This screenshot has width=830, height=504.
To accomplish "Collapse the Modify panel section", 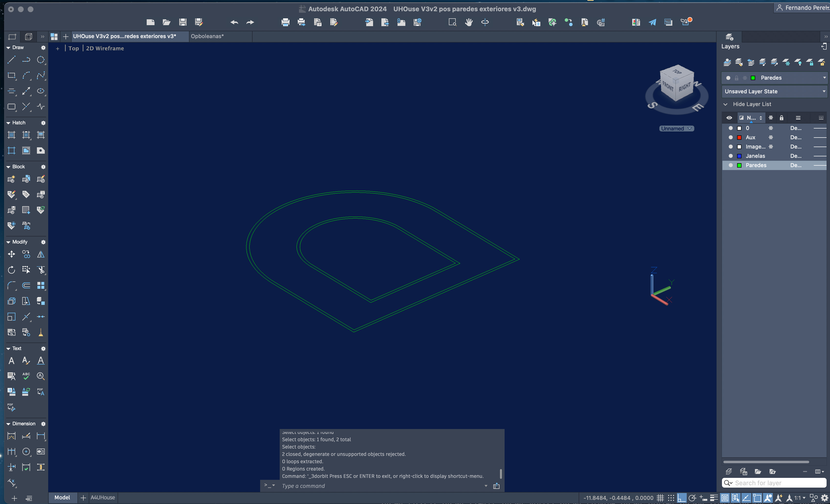I will tap(8, 242).
